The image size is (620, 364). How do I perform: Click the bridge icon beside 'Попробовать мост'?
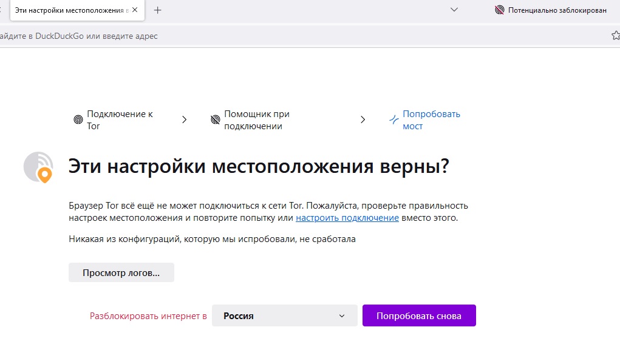click(394, 120)
